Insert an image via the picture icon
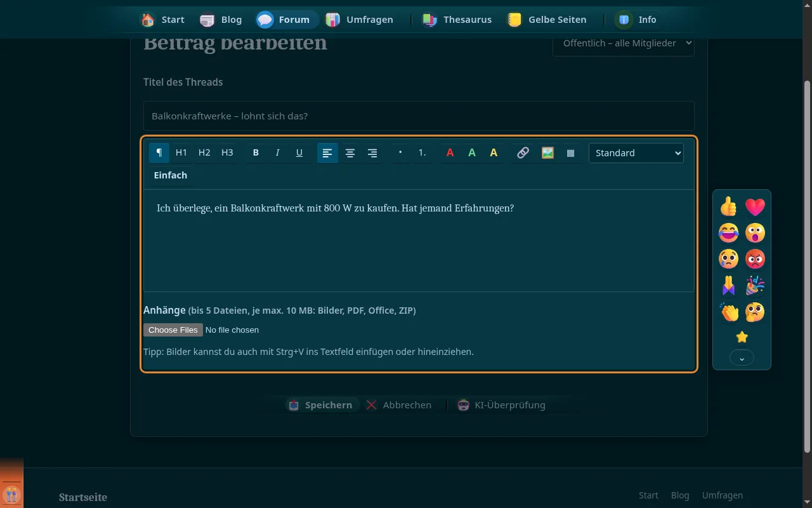 547,153
